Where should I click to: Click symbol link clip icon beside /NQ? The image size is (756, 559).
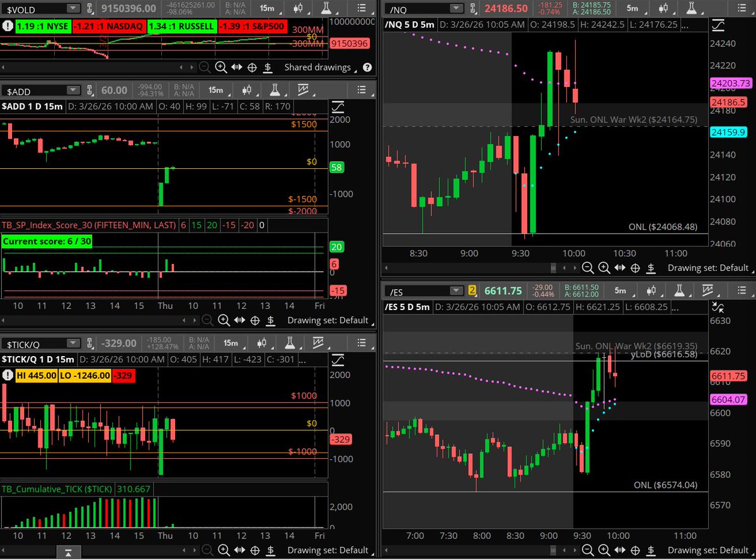point(471,8)
